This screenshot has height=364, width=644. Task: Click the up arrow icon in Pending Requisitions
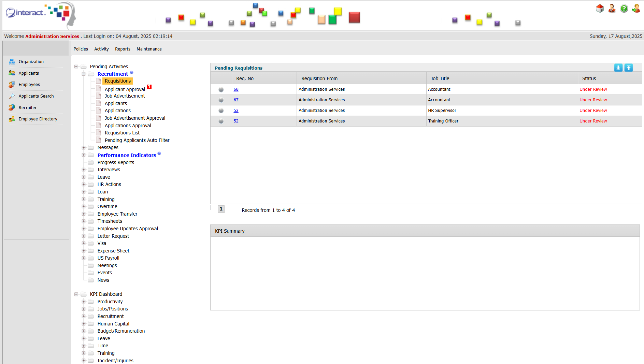629,68
